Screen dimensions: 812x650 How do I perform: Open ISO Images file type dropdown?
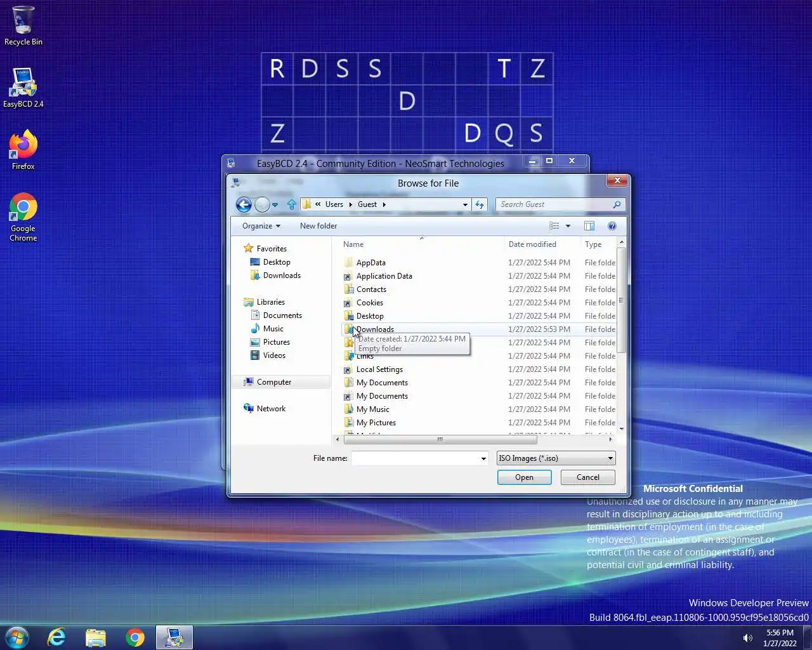coord(556,458)
